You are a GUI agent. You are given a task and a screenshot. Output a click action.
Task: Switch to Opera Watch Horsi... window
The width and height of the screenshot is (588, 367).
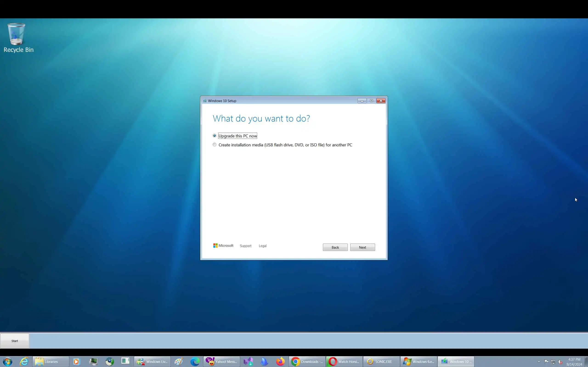(344, 361)
